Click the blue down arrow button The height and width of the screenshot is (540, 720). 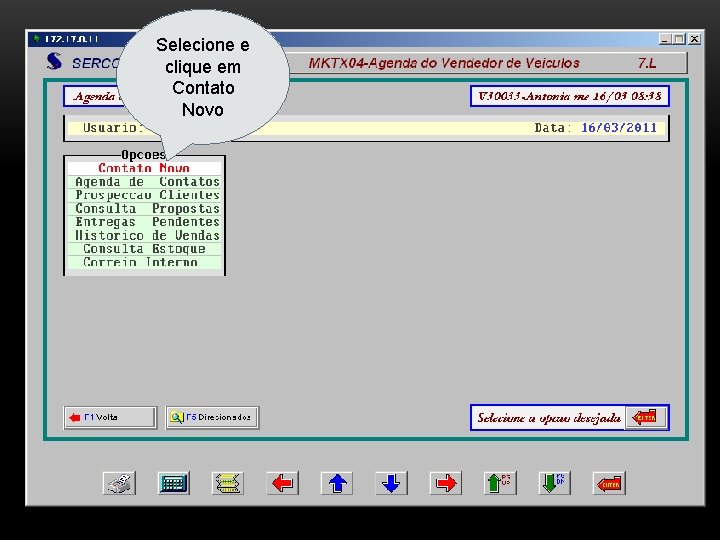[391, 483]
